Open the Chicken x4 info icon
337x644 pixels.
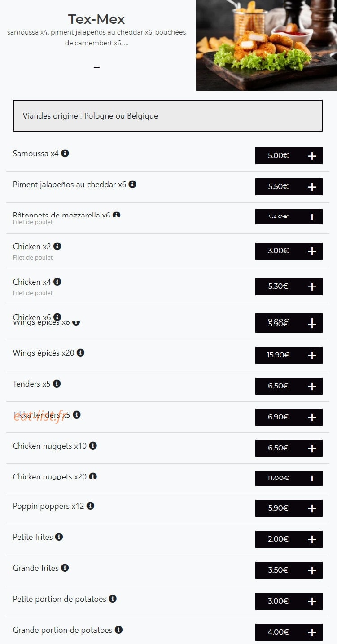tap(57, 282)
